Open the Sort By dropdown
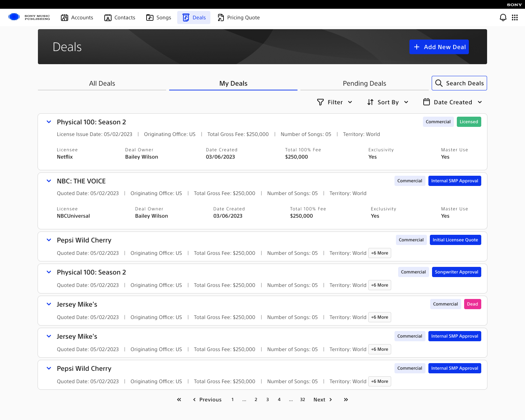Viewport: 525px width, 420px height. (388, 102)
